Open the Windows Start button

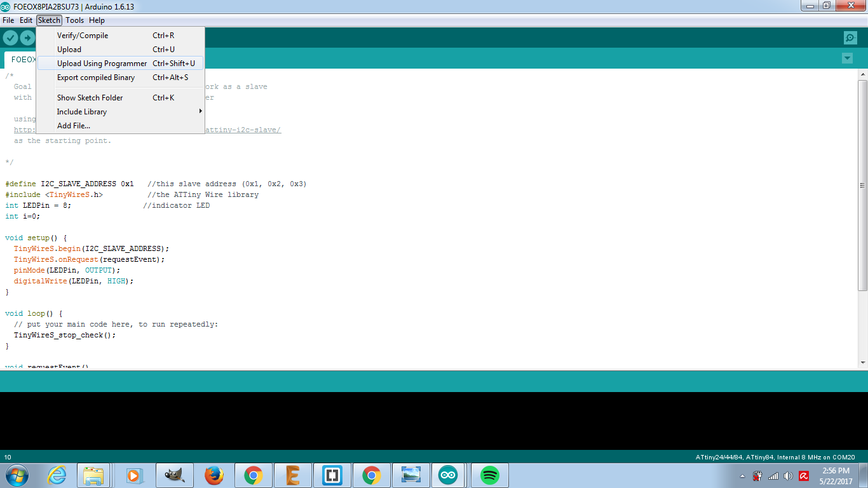(x=17, y=475)
